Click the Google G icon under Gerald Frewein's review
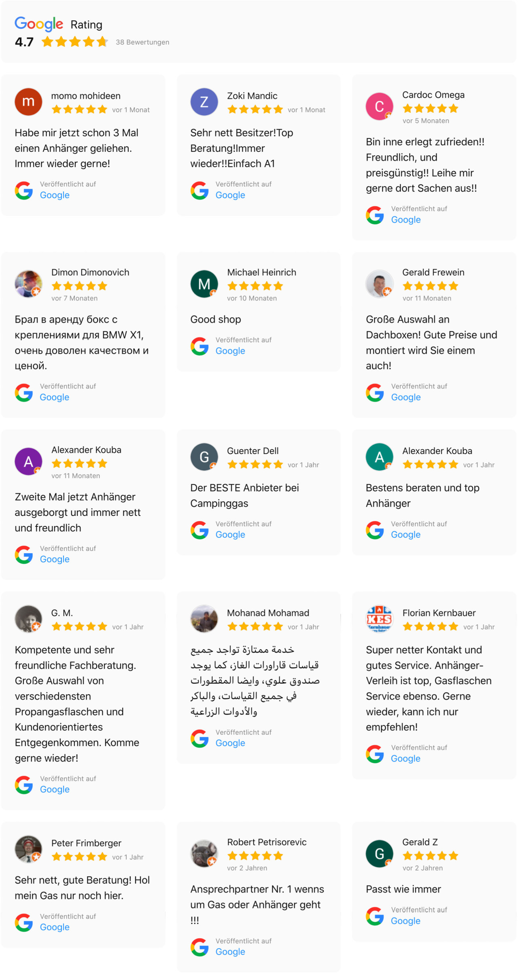Image resolution: width=518 pixels, height=980 pixels. pos(375,392)
